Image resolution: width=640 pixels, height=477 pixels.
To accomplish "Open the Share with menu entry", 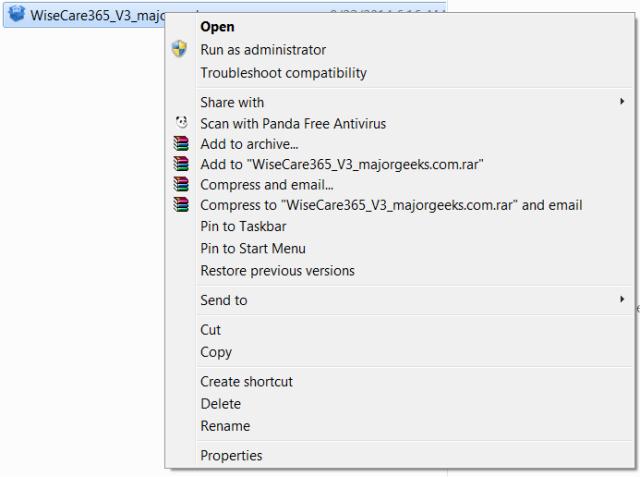I will pyautogui.click(x=232, y=102).
